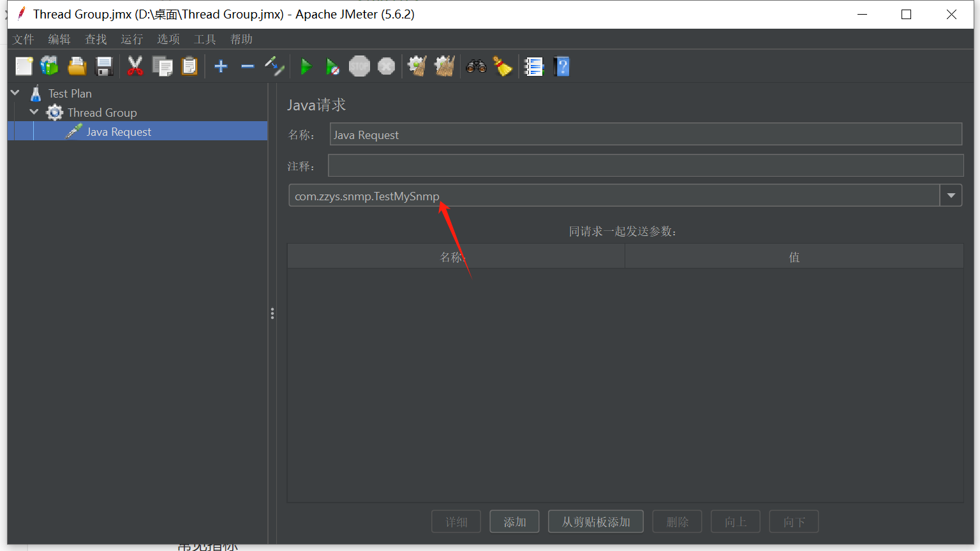Screen dimensions: 980x551
Task: Collapse all nodes with minus icon
Action: coord(248,66)
